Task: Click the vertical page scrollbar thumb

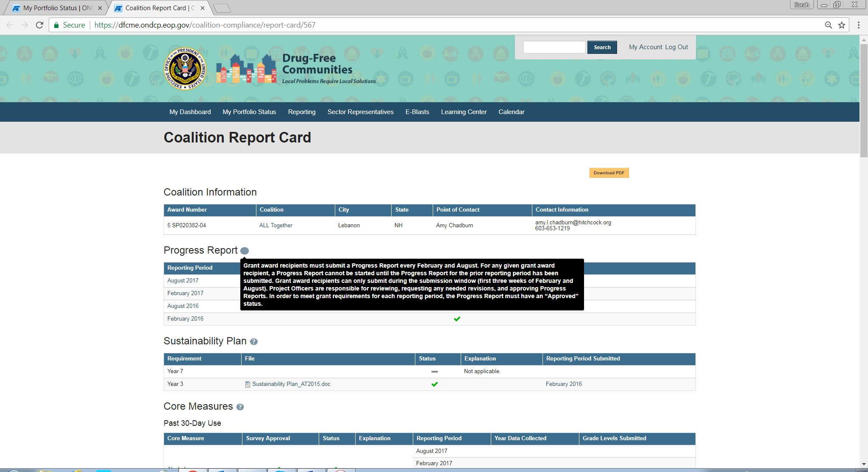Action: (x=863, y=100)
